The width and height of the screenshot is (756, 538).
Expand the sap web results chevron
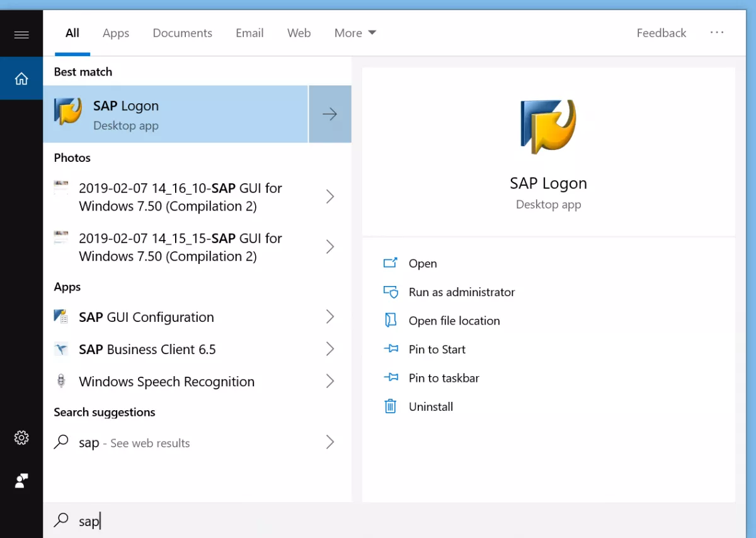(x=329, y=443)
